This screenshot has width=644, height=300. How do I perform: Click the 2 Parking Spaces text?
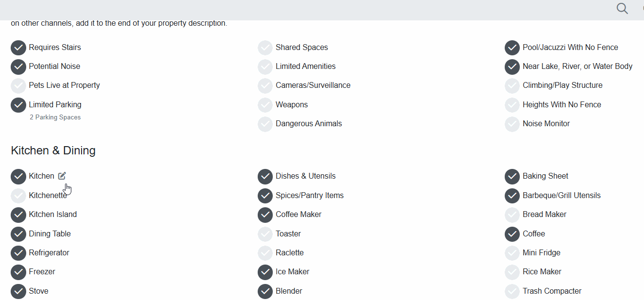coord(55,117)
